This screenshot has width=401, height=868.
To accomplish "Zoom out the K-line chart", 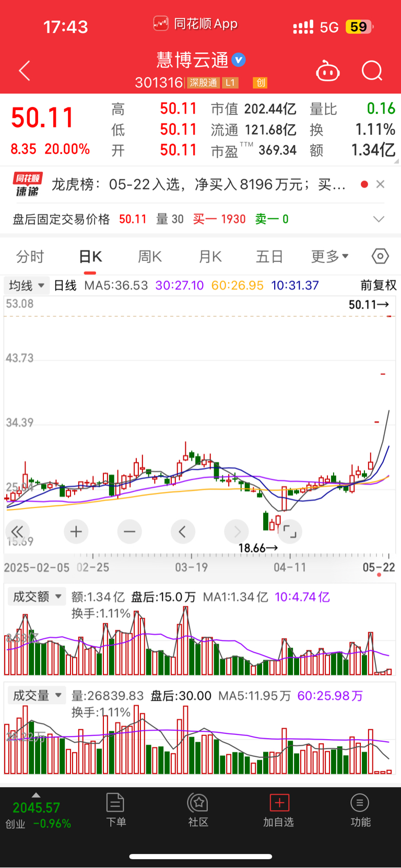I will [129, 532].
